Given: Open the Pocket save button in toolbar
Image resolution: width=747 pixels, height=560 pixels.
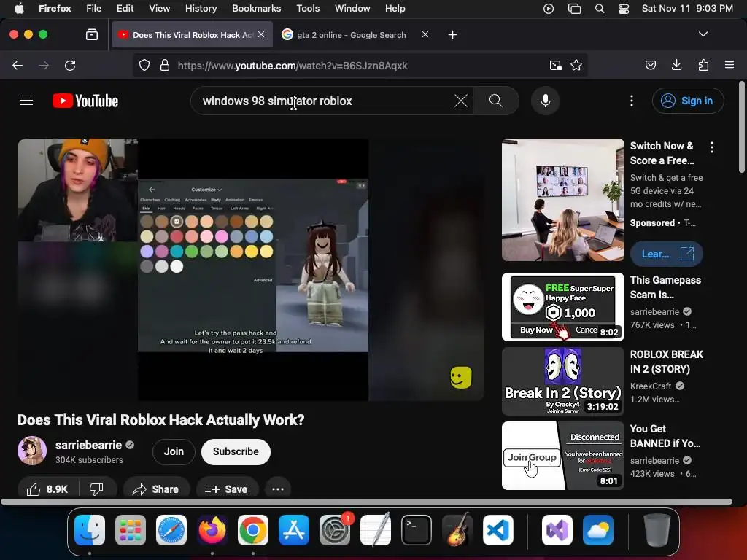Looking at the screenshot, I should point(651,65).
